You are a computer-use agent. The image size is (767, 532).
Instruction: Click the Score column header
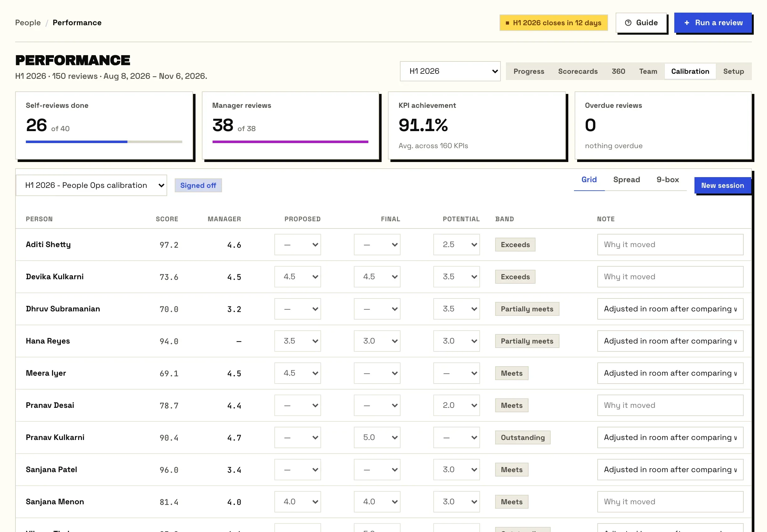pos(167,219)
